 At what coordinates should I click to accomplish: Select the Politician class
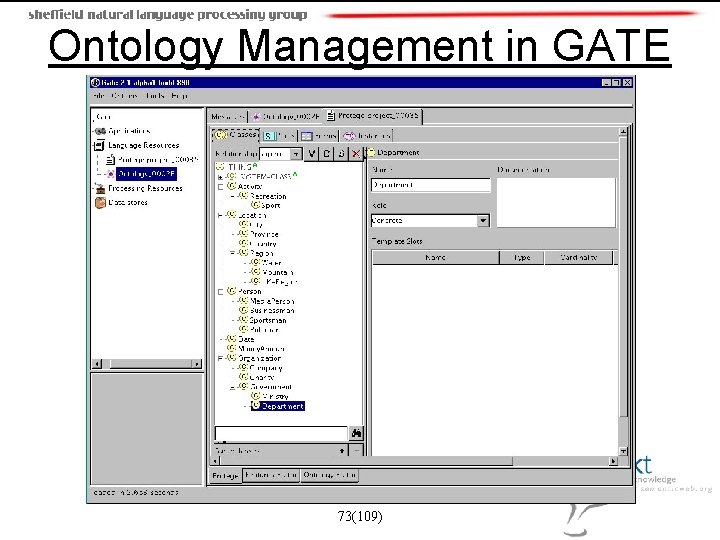(264, 329)
